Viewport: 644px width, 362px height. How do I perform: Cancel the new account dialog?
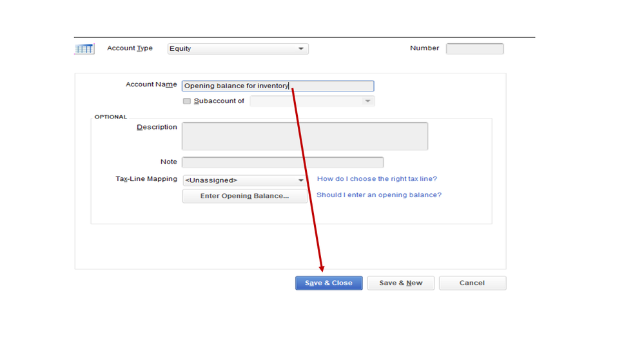tap(473, 283)
